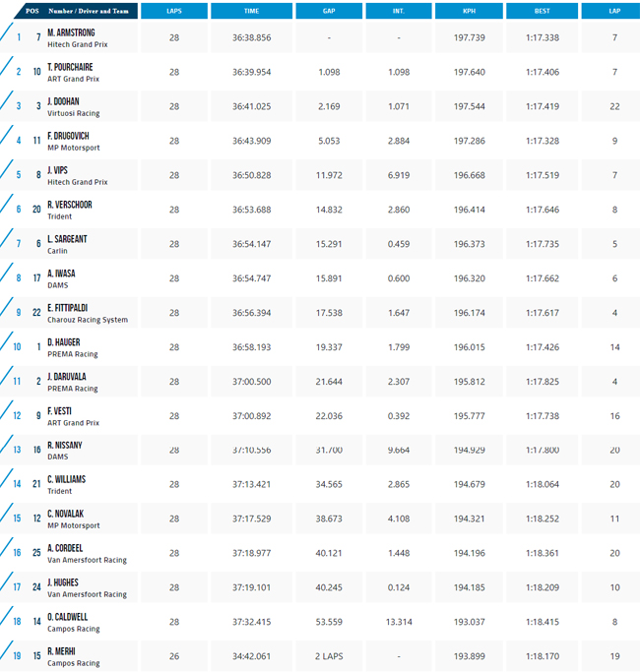Click Doohan's best lap number 22

pyautogui.click(x=614, y=106)
